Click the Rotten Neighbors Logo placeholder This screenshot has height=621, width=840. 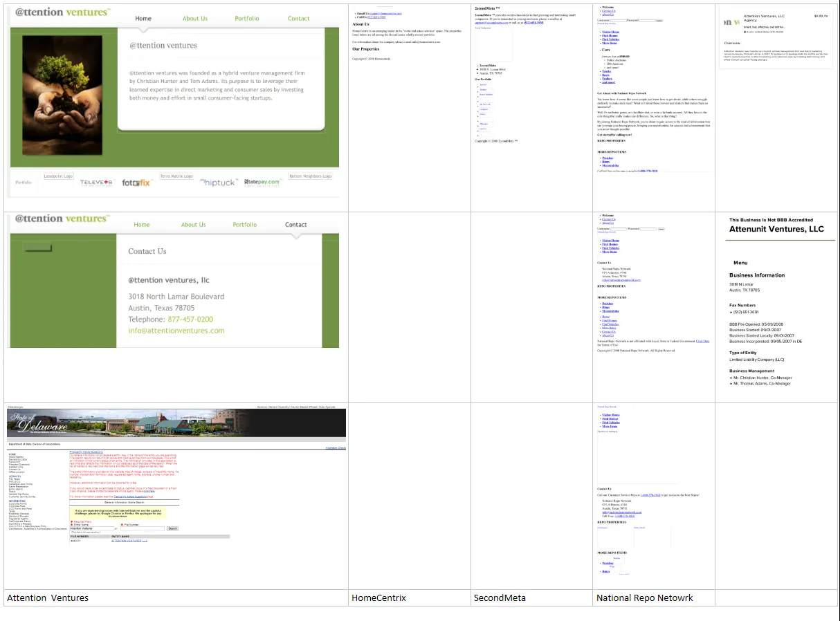pyautogui.click(x=311, y=176)
